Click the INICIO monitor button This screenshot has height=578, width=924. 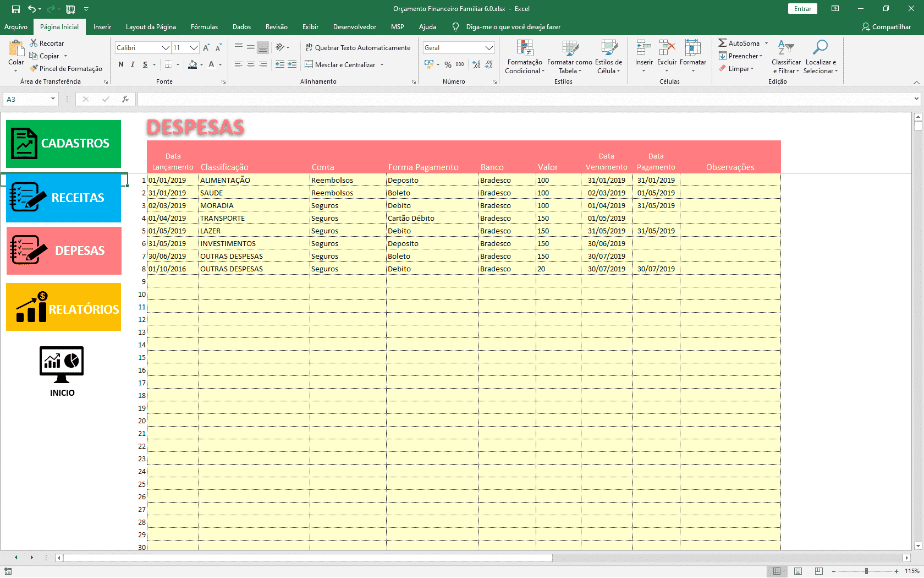pos(62,372)
